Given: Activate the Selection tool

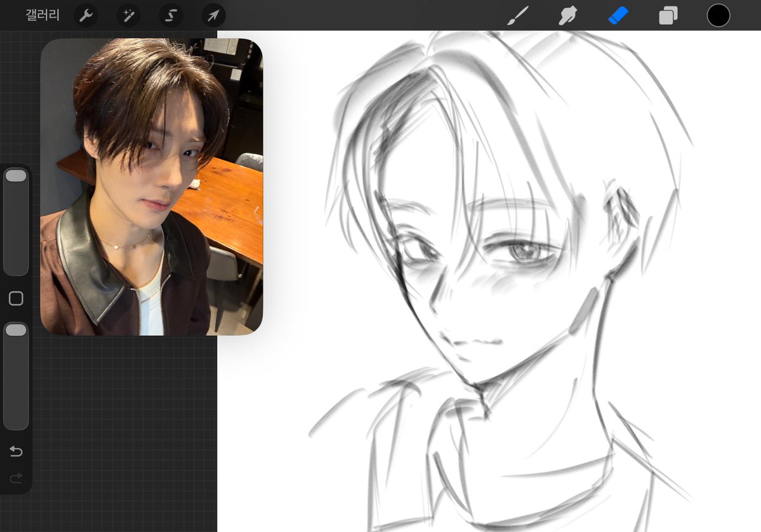Looking at the screenshot, I should pos(171,15).
